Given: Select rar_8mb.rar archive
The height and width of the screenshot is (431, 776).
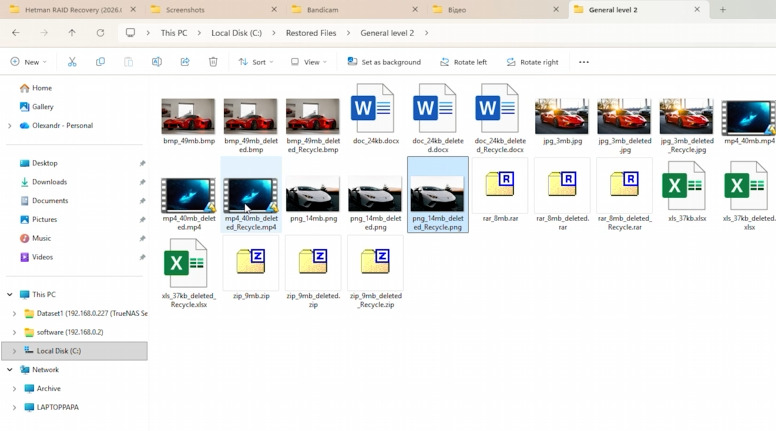Looking at the screenshot, I should click(500, 190).
